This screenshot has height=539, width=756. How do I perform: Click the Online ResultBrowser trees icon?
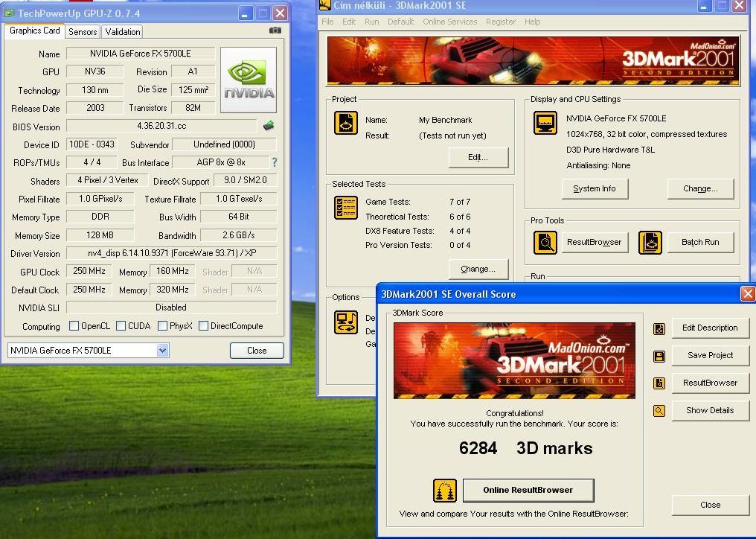pyautogui.click(x=444, y=491)
